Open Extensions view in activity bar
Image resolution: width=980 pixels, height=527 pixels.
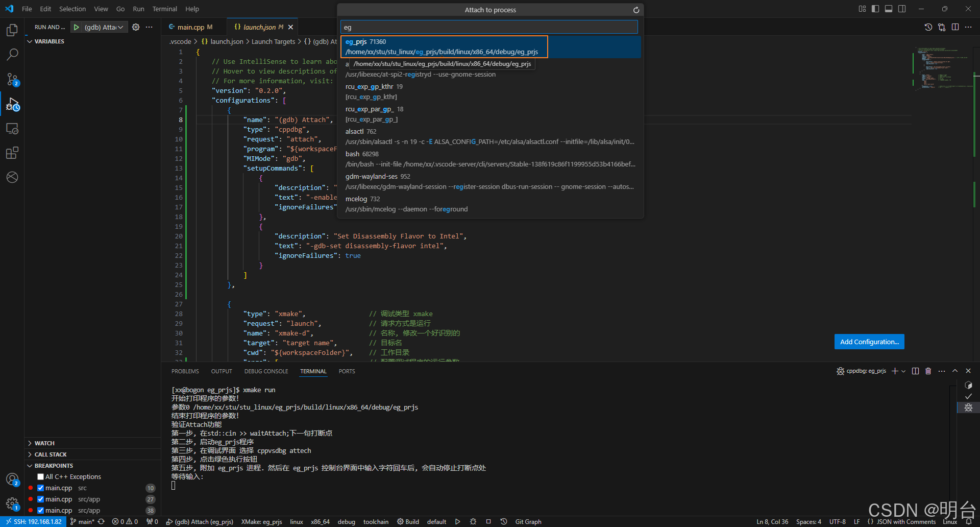click(12, 153)
